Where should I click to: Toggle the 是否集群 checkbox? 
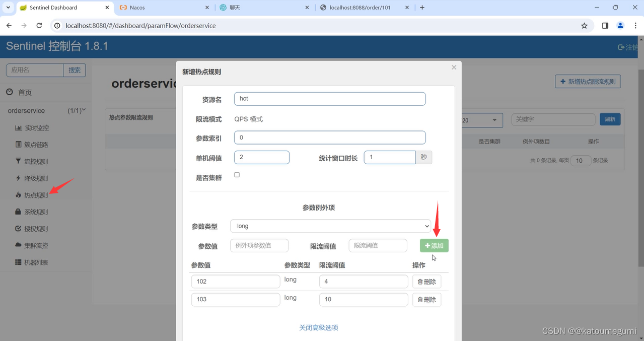(237, 175)
